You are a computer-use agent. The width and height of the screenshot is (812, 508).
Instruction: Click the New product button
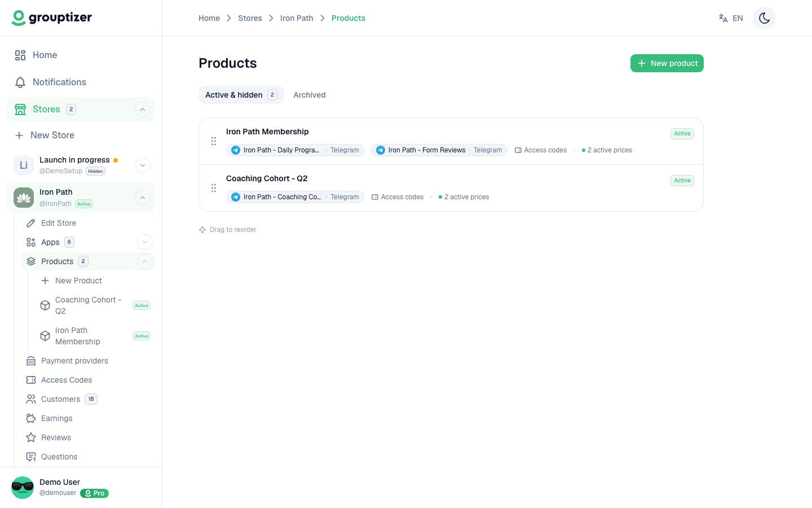coord(667,63)
